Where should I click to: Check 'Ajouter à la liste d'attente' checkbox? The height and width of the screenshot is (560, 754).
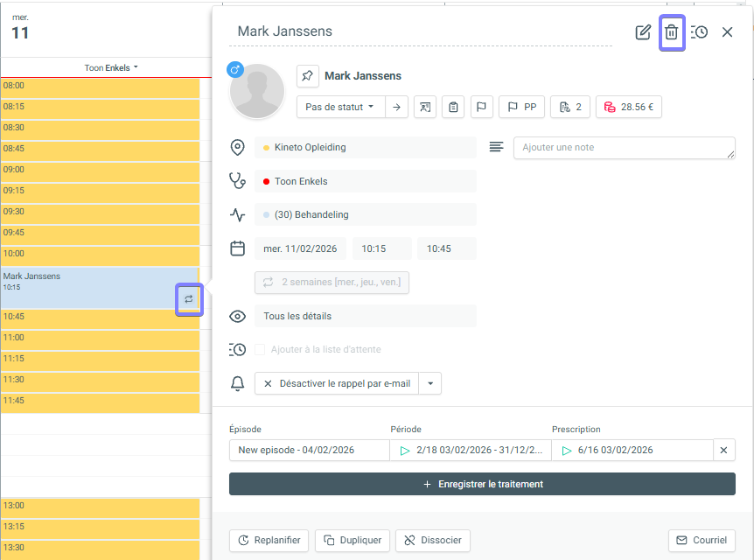tap(260, 350)
